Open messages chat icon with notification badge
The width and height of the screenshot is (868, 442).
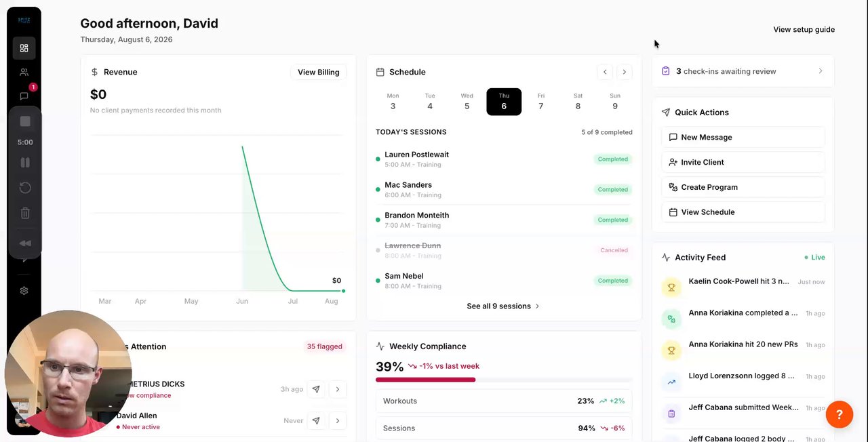click(x=24, y=96)
